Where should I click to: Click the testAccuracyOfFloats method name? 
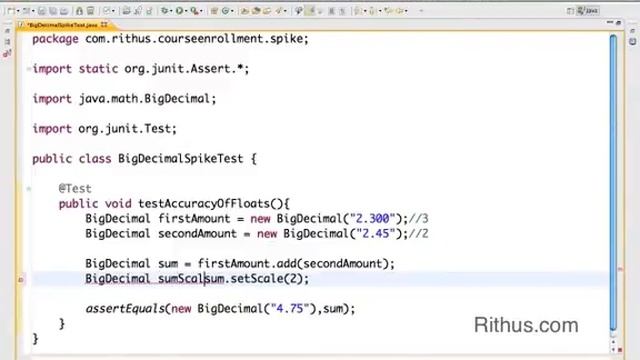(x=204, y=204)
